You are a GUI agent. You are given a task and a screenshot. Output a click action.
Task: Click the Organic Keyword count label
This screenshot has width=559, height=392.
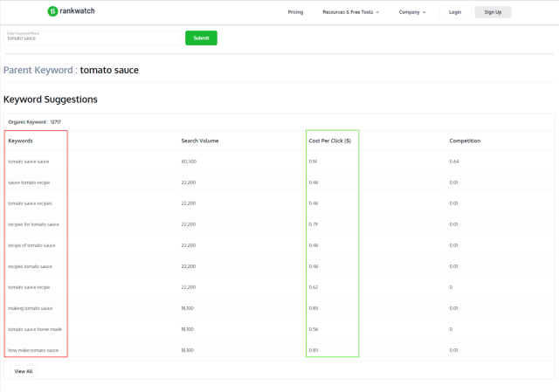(35, 121)
